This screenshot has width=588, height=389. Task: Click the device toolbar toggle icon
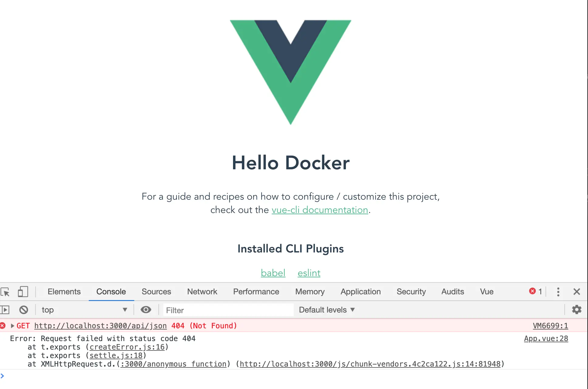click(22, 291)
